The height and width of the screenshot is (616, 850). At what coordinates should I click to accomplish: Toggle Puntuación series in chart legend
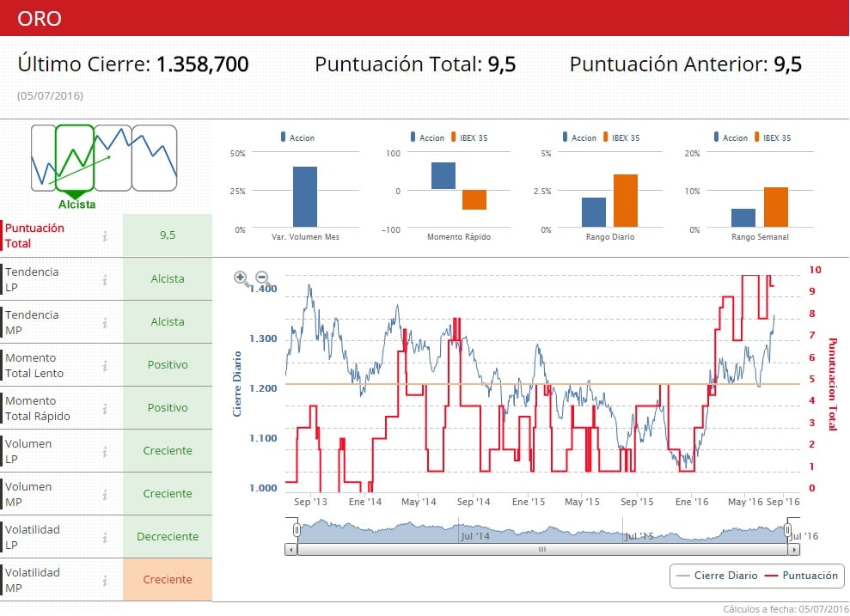tap(801, 576)
